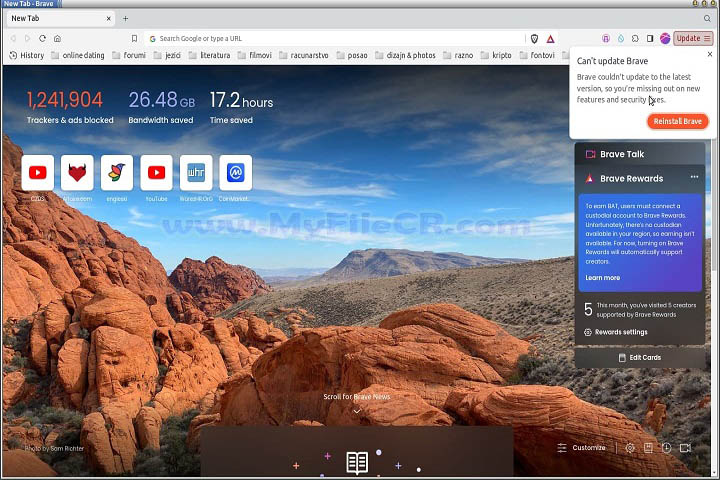Open Brave Shields lion icon
The width and height of the screenshot is (720, 480).
(534, 39)
